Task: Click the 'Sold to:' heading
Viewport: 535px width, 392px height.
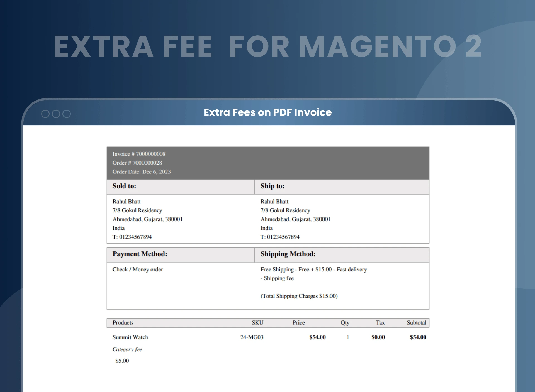Action: [x=124, y=186]
